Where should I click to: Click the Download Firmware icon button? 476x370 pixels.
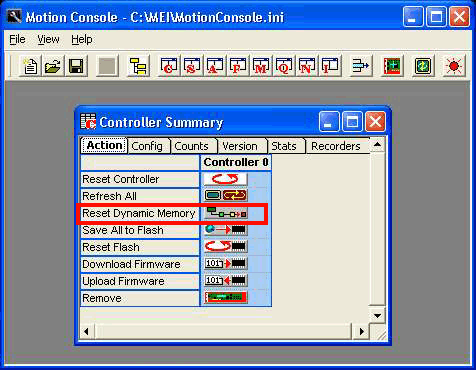click(226, 264)
